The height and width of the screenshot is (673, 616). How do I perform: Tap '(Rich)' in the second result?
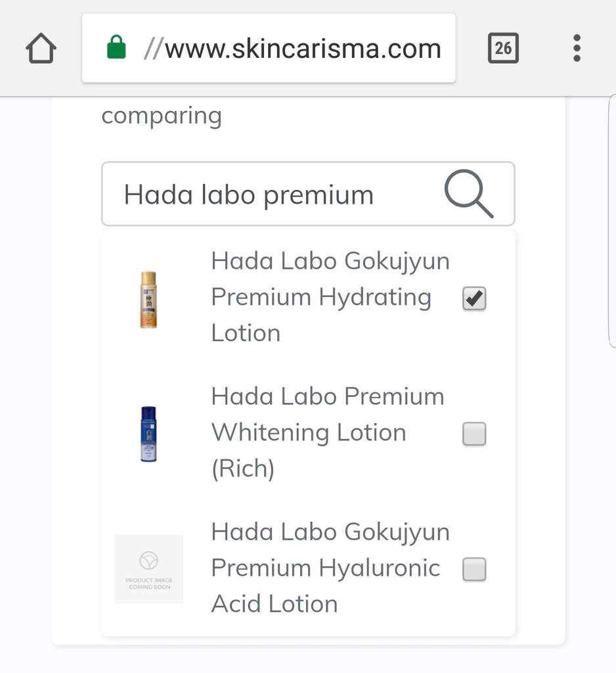(x=242, y=468)
